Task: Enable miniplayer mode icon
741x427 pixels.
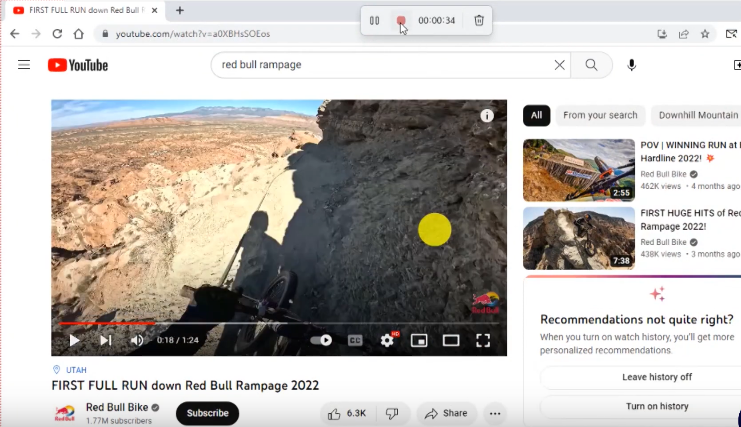Action: coord(419,340)
